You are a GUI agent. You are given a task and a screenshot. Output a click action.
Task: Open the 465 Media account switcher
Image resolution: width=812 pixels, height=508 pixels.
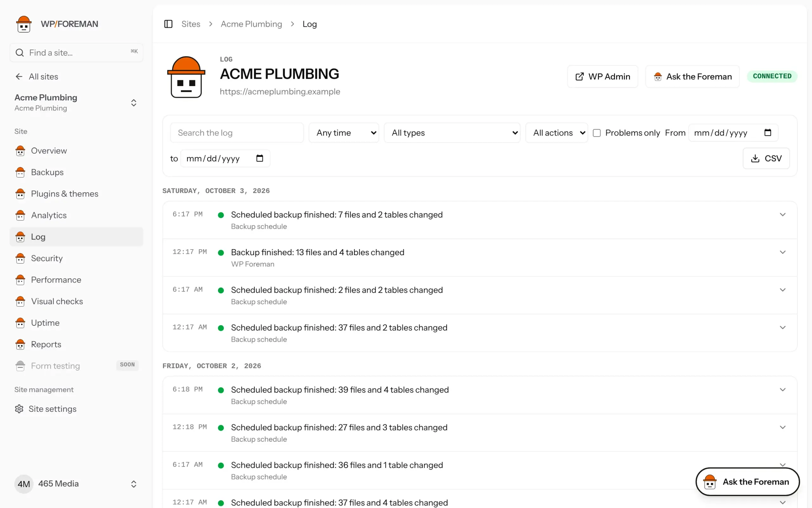[x=76, y=484]
